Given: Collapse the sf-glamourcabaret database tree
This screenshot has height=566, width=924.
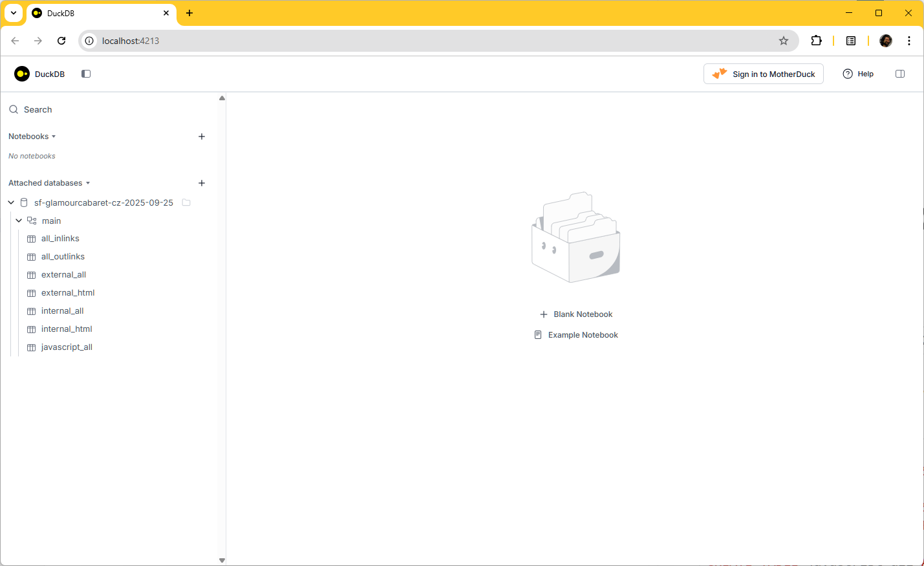Looking at the screenshot, I should (x=11, y=202).
